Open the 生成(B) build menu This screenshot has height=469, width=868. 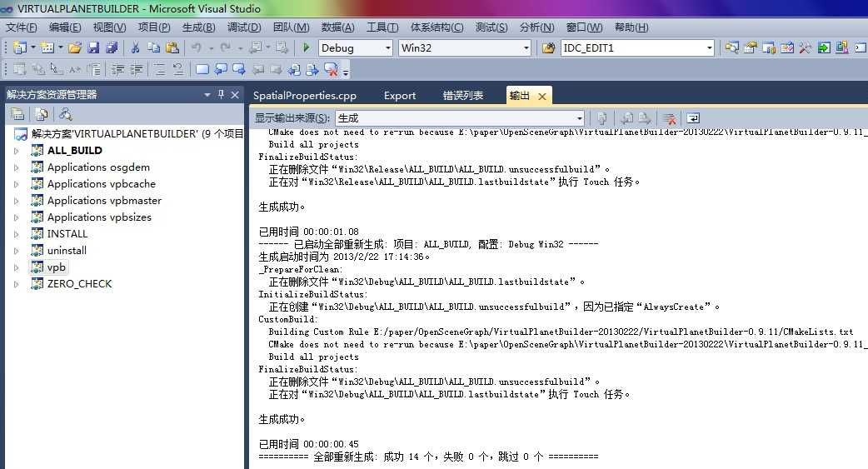click(x=198, y=27)
